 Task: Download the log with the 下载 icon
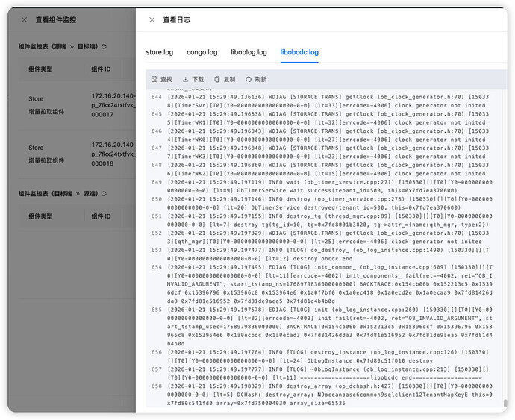[x=186, y=79]
